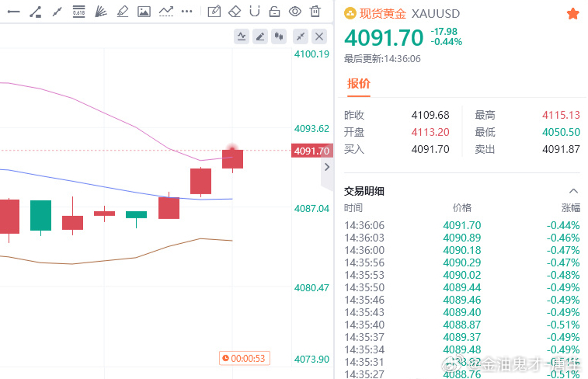588x379 pixels.
Task: Click the 最高 value 4115.13
Action: pyautogui.click(x=561, y=115)
